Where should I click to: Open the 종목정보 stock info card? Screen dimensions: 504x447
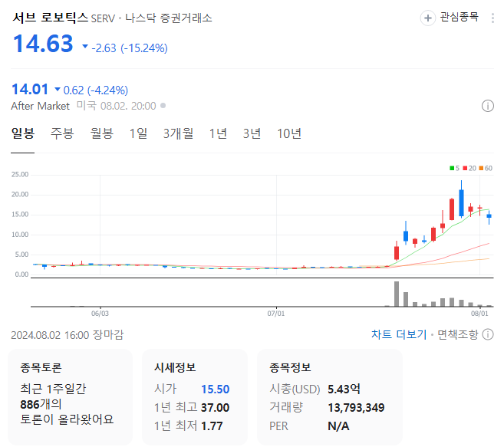[x=330, y=396]
